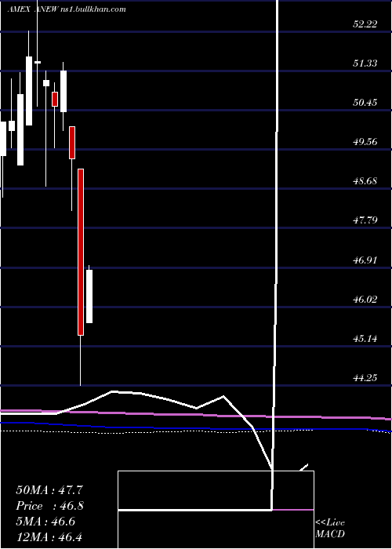Click the Price : 46.8 readout
The image size is (392, 549).
pyautogui.click(x=49, y=506)
